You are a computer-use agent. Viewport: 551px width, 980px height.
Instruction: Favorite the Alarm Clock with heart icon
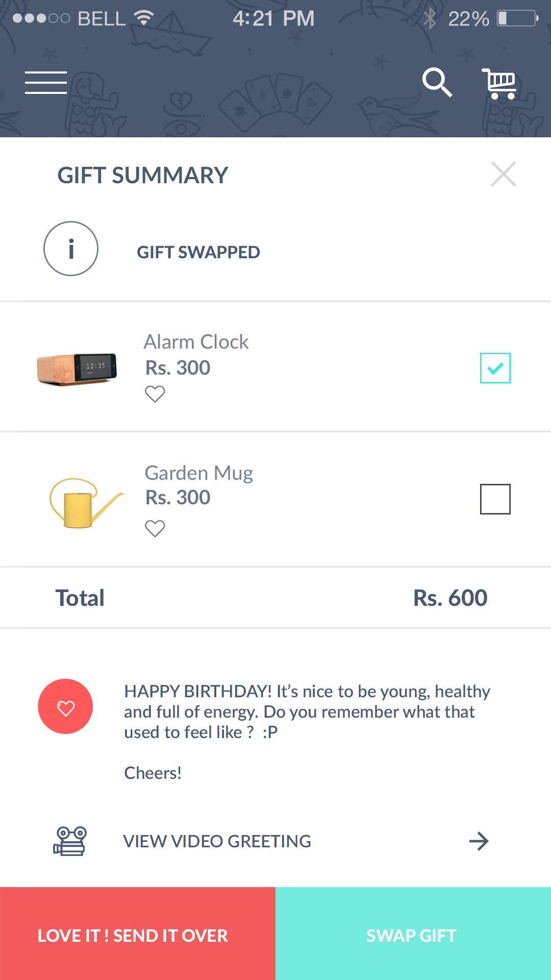(x=155, y=394)
